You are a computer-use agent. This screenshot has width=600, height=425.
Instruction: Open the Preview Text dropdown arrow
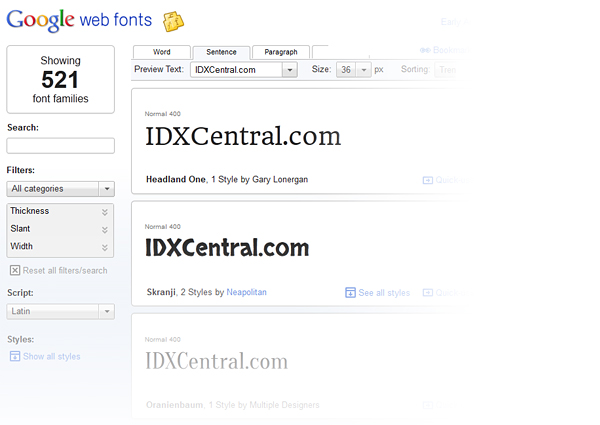290,70
